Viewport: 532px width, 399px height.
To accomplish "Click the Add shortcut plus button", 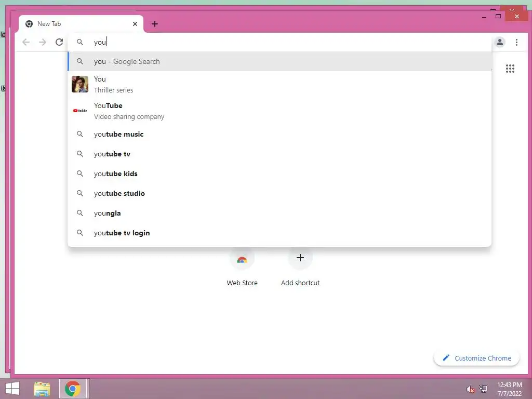I will [300, 258].
